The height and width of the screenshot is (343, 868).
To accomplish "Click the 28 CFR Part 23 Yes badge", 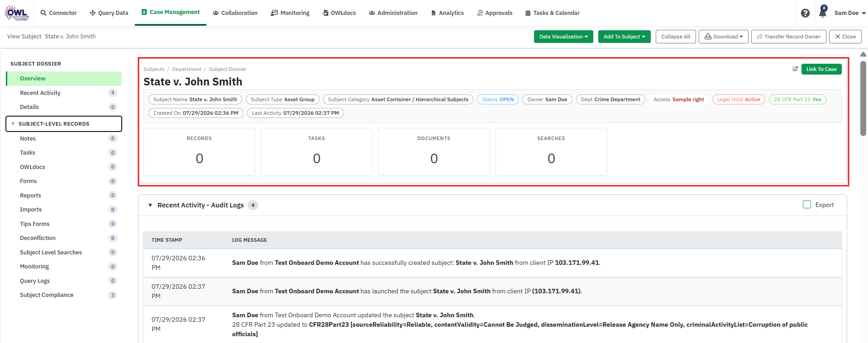I will 797,99.
